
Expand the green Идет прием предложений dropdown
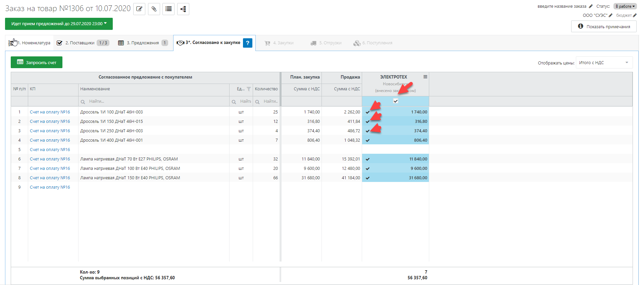(59, 24)
